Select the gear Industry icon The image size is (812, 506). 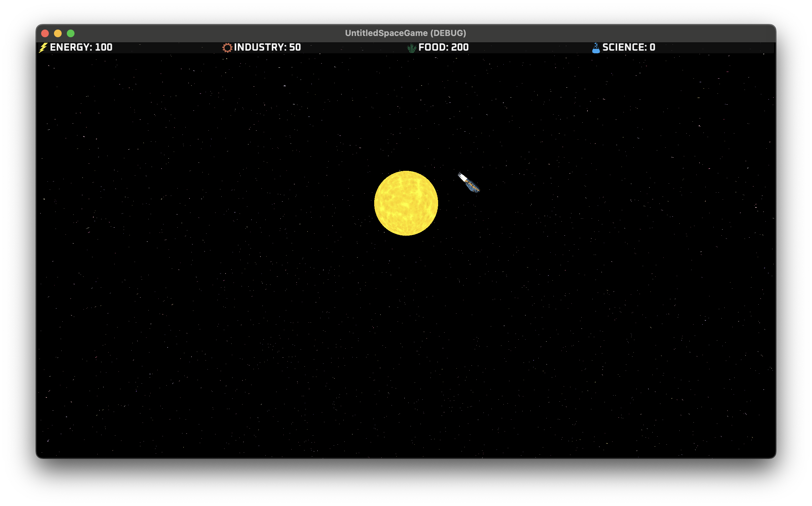click(227, 47)
